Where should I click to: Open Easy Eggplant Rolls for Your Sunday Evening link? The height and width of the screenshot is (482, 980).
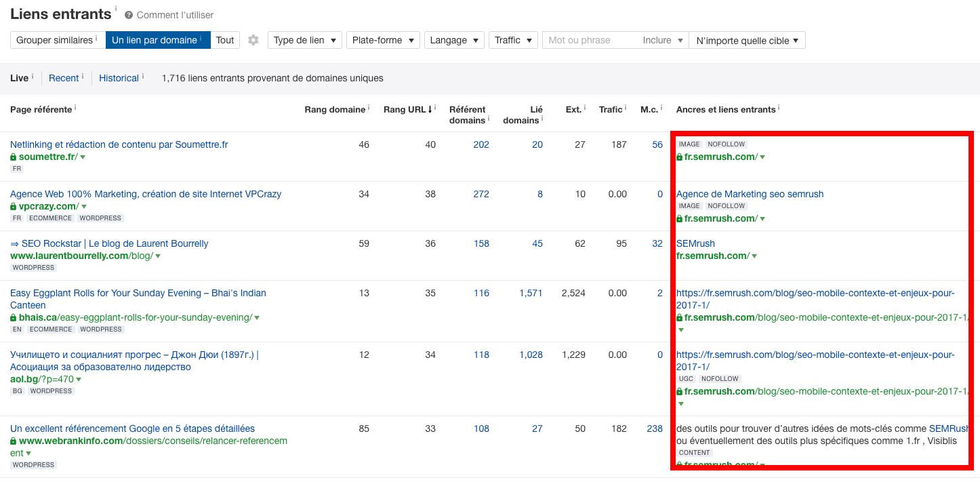pos(138,299)
